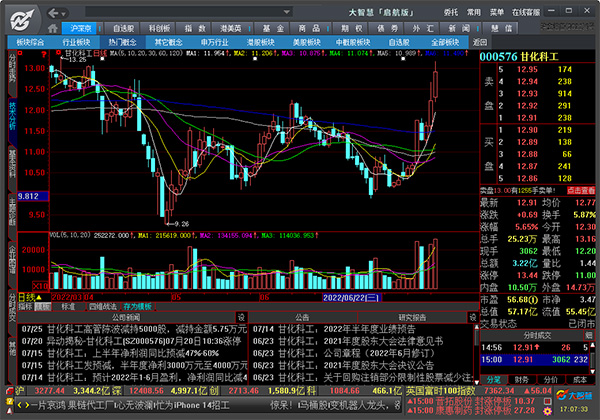
Task: Open the 07/14 2022年半年度业绩预告 announcement
Action: pos(334,329)
